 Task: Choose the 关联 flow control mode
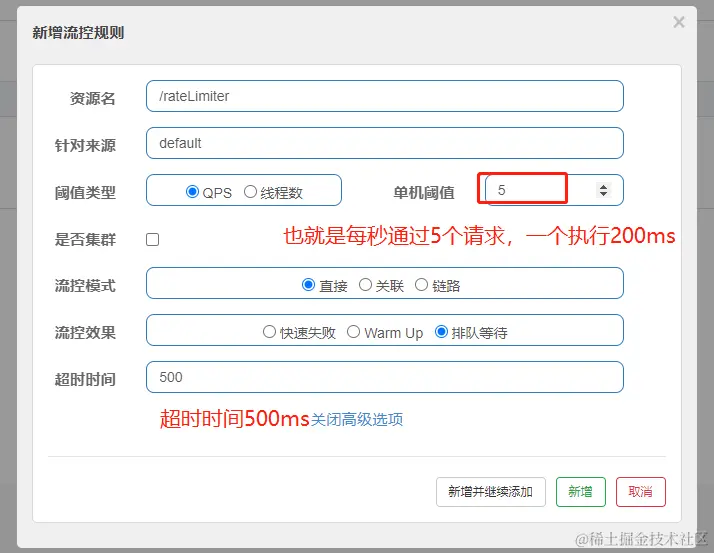[x=365, y=285]
